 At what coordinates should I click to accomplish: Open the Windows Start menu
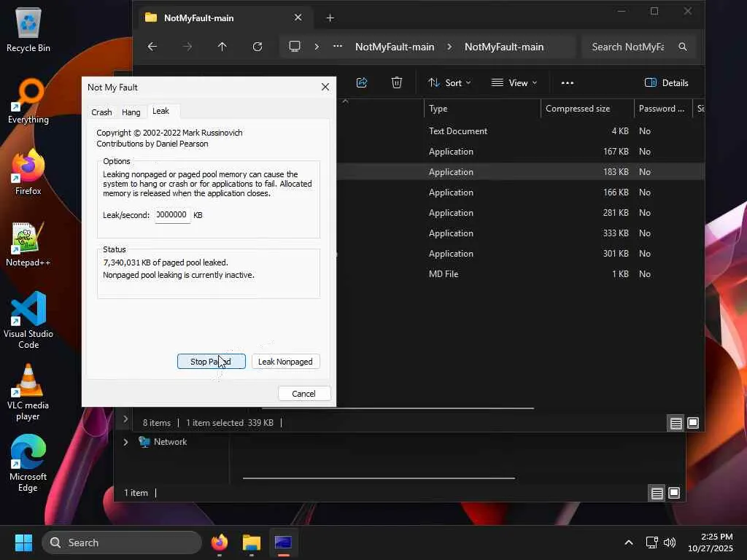(23, 542)
